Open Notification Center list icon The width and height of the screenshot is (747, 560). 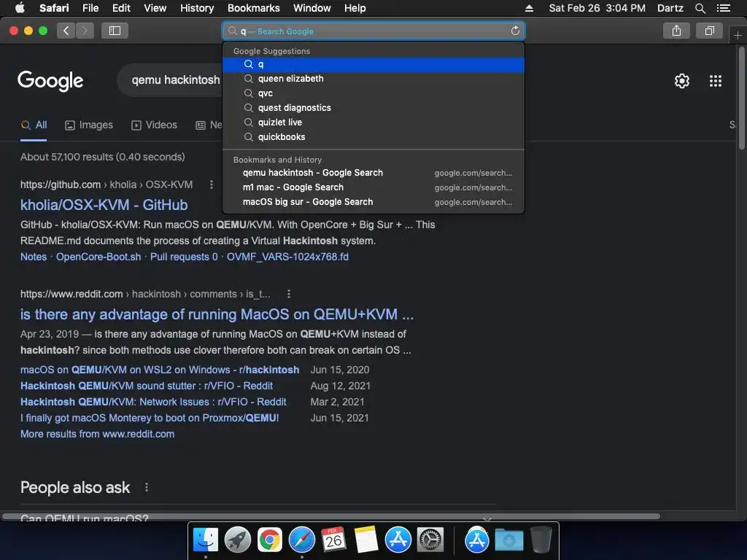[724, 8]
